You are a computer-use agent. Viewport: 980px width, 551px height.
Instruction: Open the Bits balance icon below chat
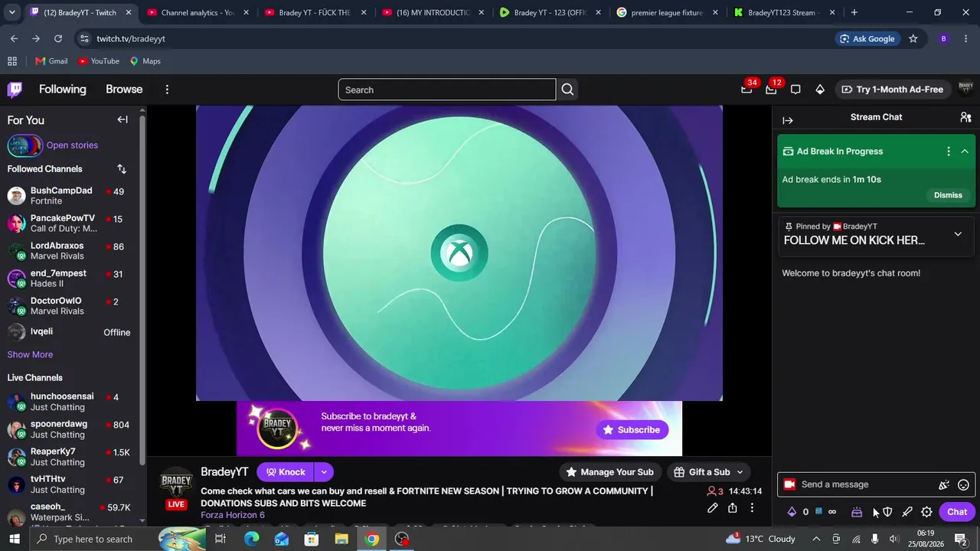click(x=792, y=512)
